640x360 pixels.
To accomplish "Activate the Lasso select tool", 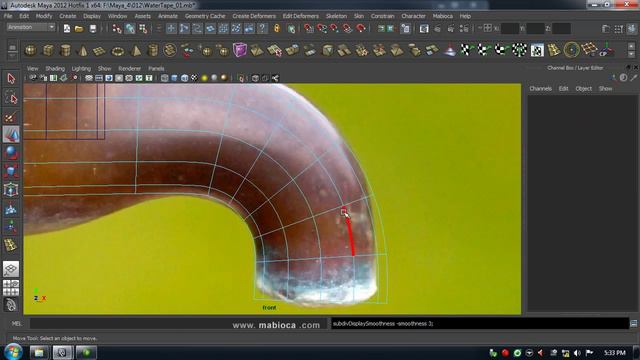I will pyautogui.click(x=11, y=98).
